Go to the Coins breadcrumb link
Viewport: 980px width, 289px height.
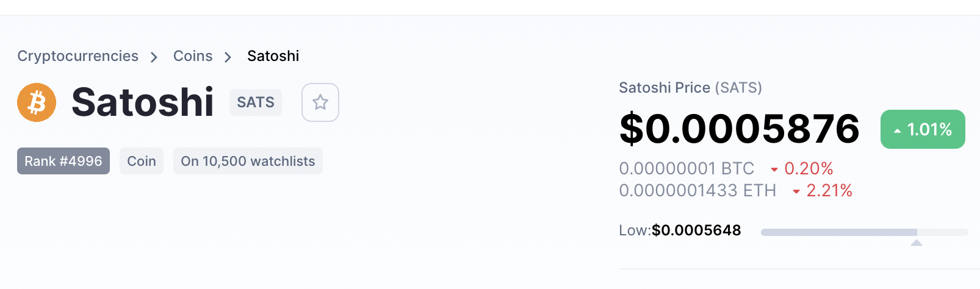point(193,56)
